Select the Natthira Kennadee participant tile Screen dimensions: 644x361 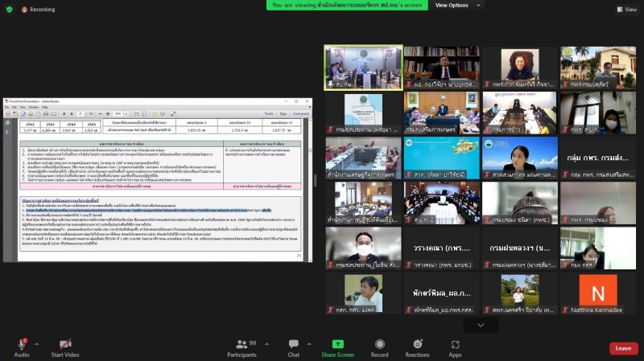click(597, 293)
